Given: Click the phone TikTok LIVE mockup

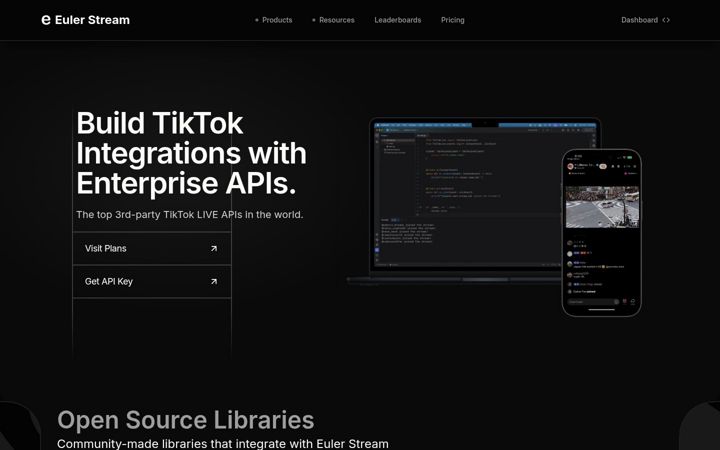Looking at the screenshot, I should (602, 233).
